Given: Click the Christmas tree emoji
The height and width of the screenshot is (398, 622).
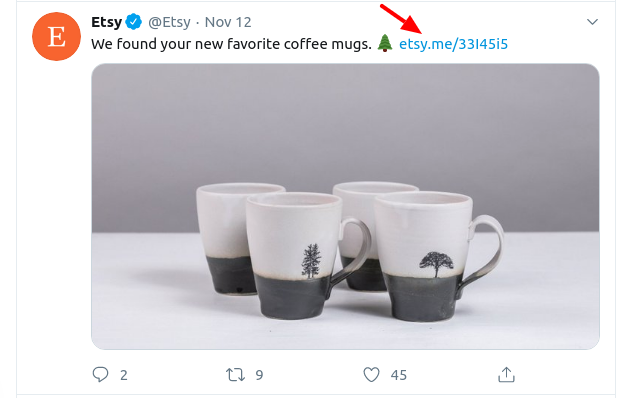Looking at the screenshot, I should point(384,43).
